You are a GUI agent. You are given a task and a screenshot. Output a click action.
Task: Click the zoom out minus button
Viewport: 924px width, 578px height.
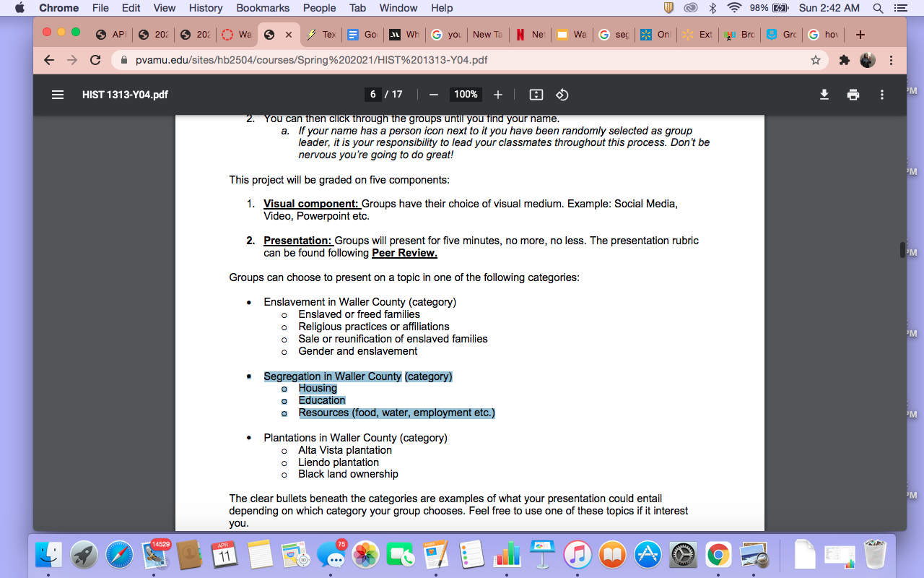point(434,95)
